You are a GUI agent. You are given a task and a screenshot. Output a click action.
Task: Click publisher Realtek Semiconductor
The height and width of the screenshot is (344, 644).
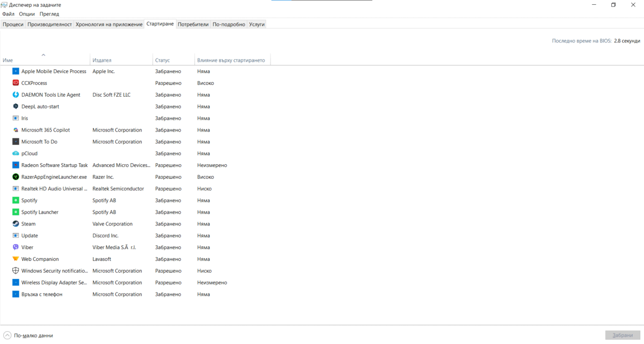pyautogui.click(x=118, y=189)
